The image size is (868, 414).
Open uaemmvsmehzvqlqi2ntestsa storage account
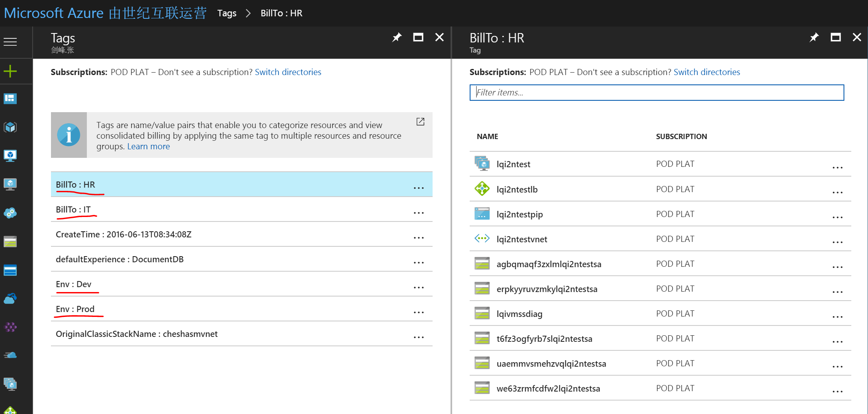tap(551, 364)
